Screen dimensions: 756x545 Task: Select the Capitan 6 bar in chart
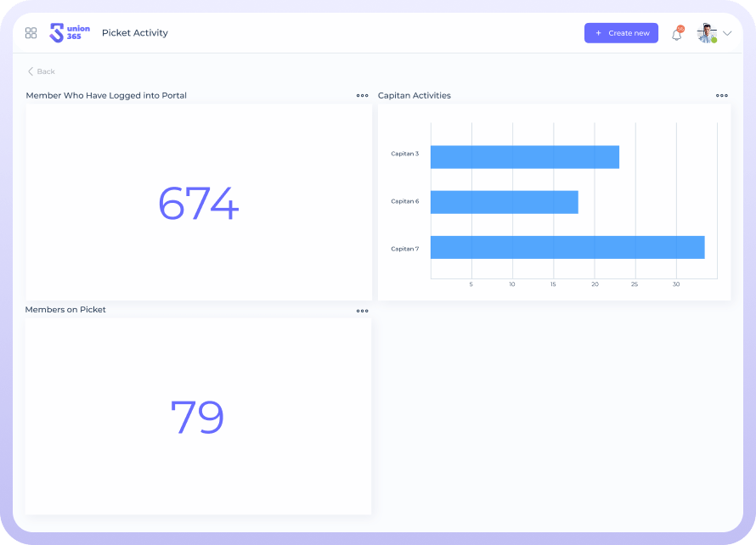coord(504,202)
